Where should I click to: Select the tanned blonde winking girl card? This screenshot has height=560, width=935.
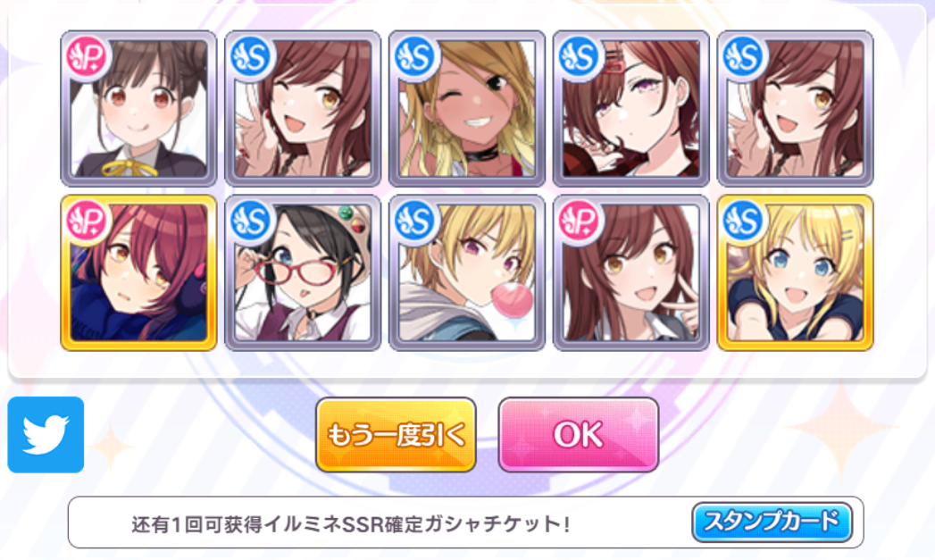[467, 109]
